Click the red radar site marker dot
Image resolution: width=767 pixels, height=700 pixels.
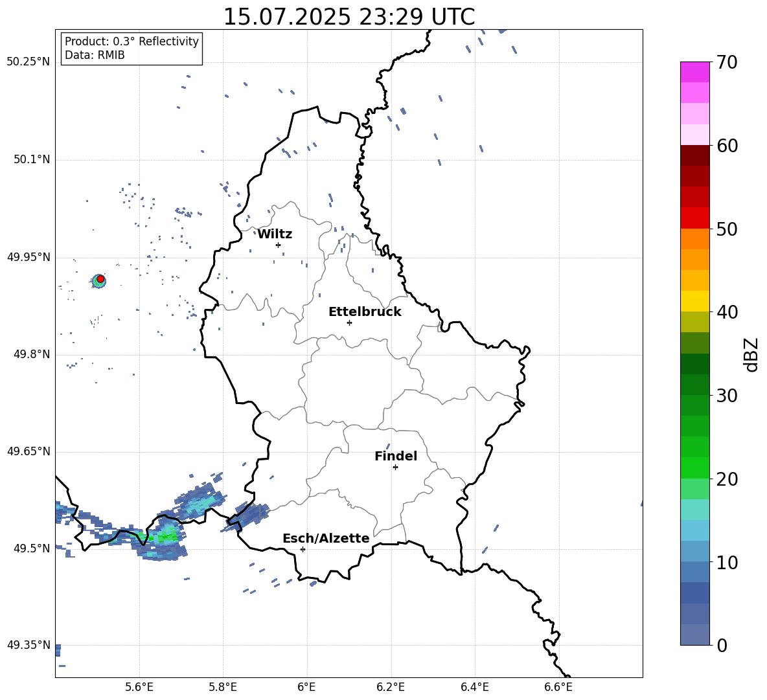100,279
